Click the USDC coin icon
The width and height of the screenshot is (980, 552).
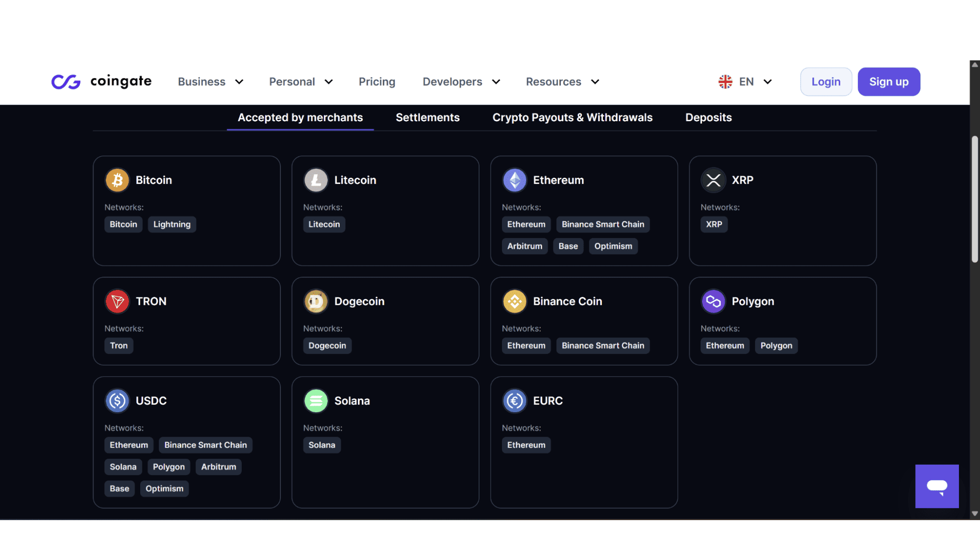pyautogui.click(x=117, y=401)
